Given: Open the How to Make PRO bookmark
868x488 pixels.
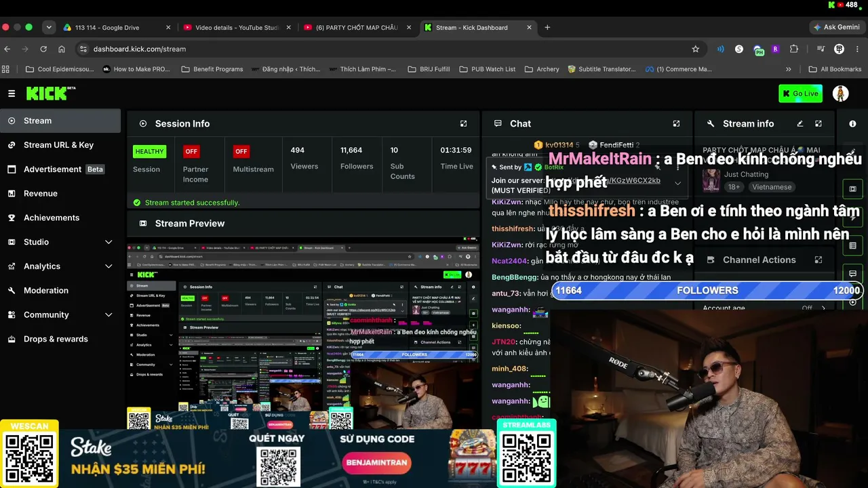Looking at the screenshot, I should (136, 69).
